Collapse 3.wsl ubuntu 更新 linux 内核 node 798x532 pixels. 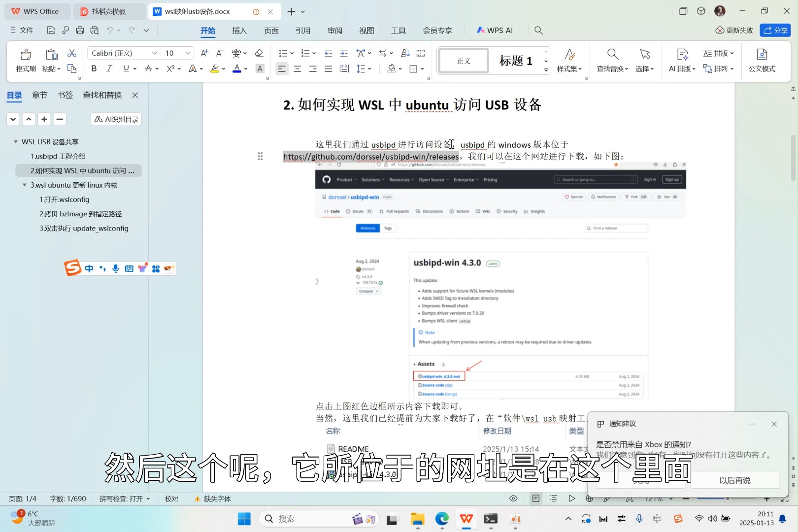[25, 185]
